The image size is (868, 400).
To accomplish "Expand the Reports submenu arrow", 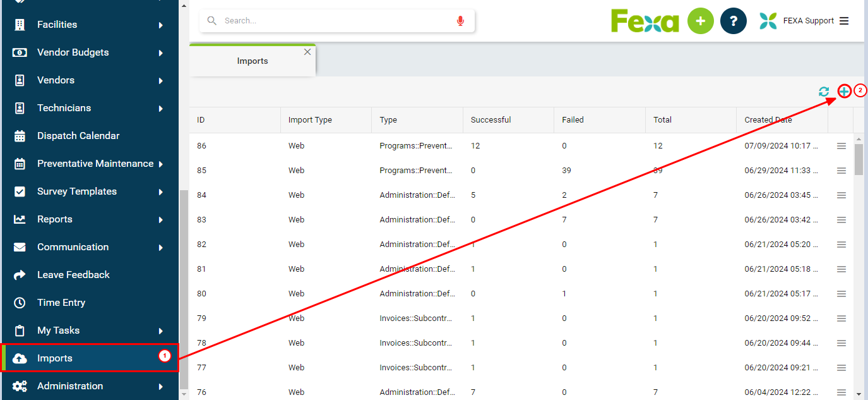I will click(161, 220).
